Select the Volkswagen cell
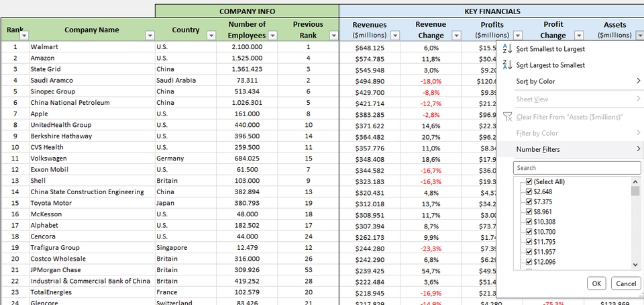The width and height of the screenshot is (644, 305). pos(92,159)
